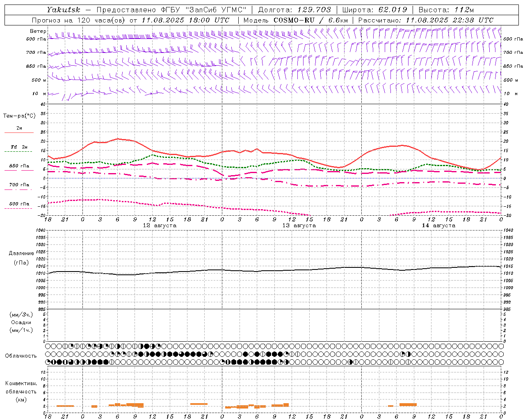
Task: Click the 'Осадки' precipitation panel label
Action: [x=21, y=322]
